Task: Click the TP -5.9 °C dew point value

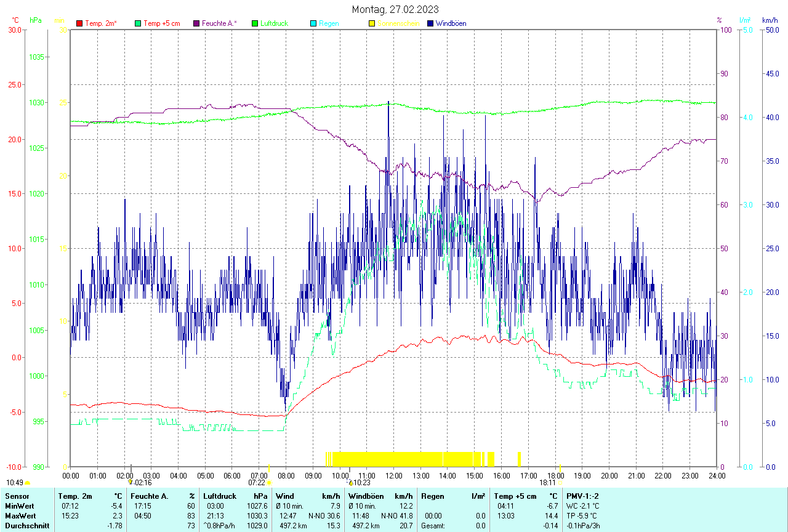Action: point(582,515)
